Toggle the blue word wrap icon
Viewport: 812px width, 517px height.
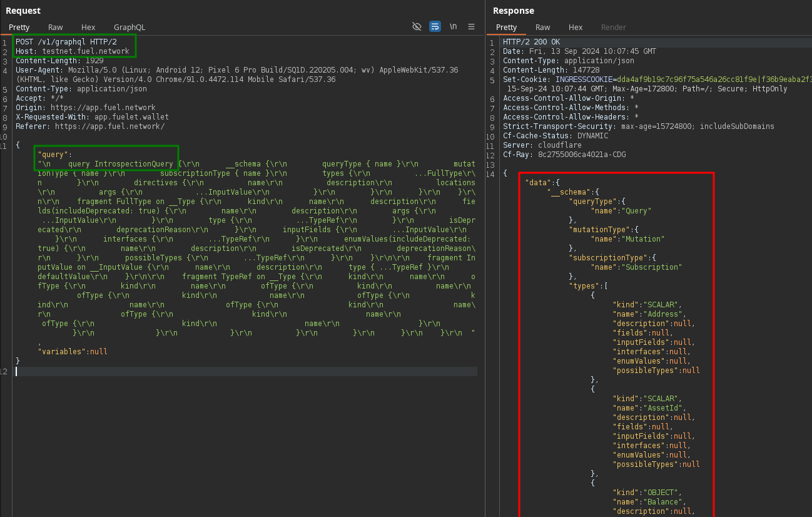click(435, 27)
